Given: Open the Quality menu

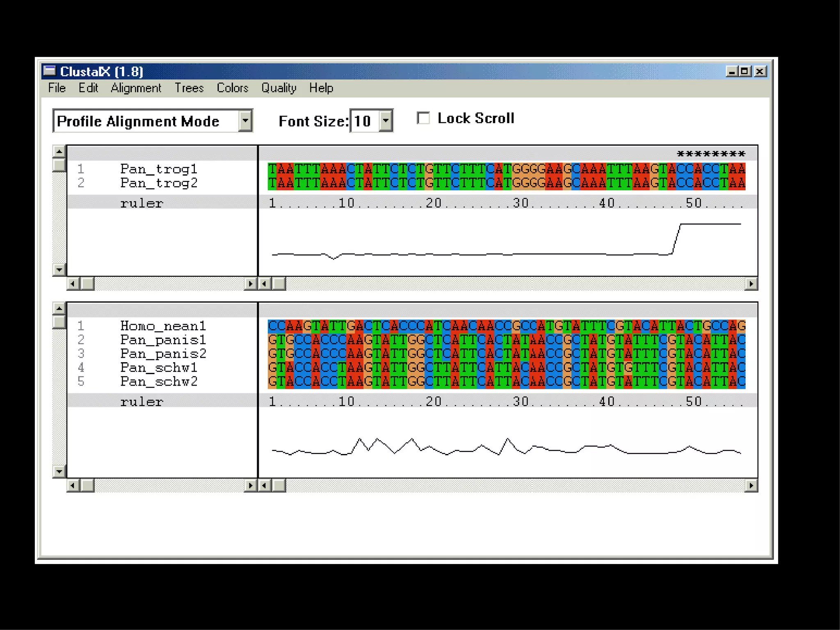Looking at the screenshot, I should coord(279,88).
